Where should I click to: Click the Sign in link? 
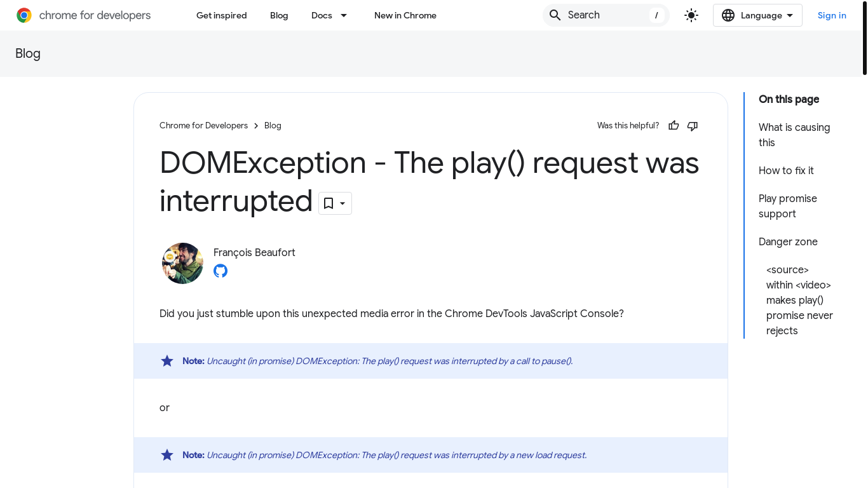(x=832, y=15)
